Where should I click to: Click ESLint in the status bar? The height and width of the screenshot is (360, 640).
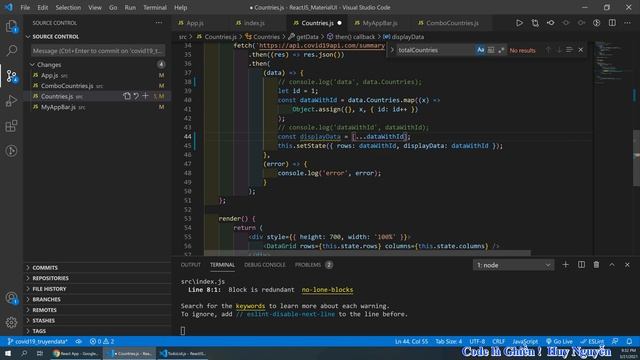pyautogui.click(x=592, y=341)
